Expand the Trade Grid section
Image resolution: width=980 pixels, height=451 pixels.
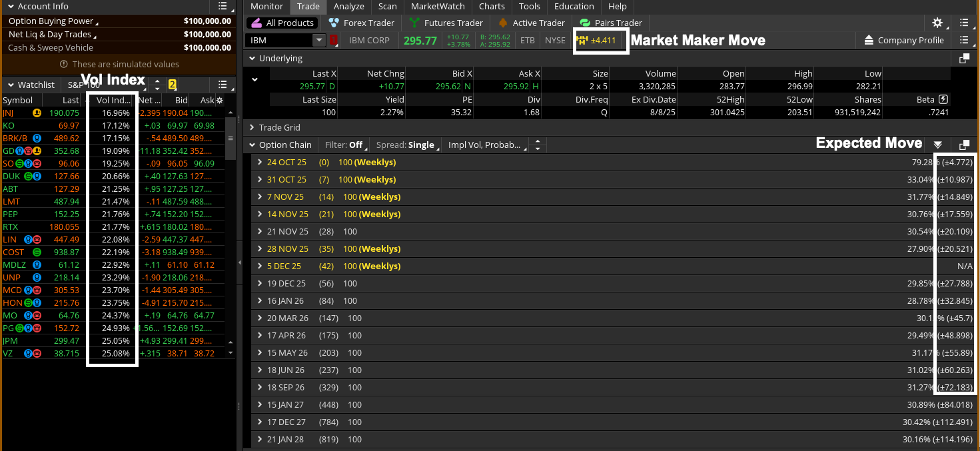point(252,127)
